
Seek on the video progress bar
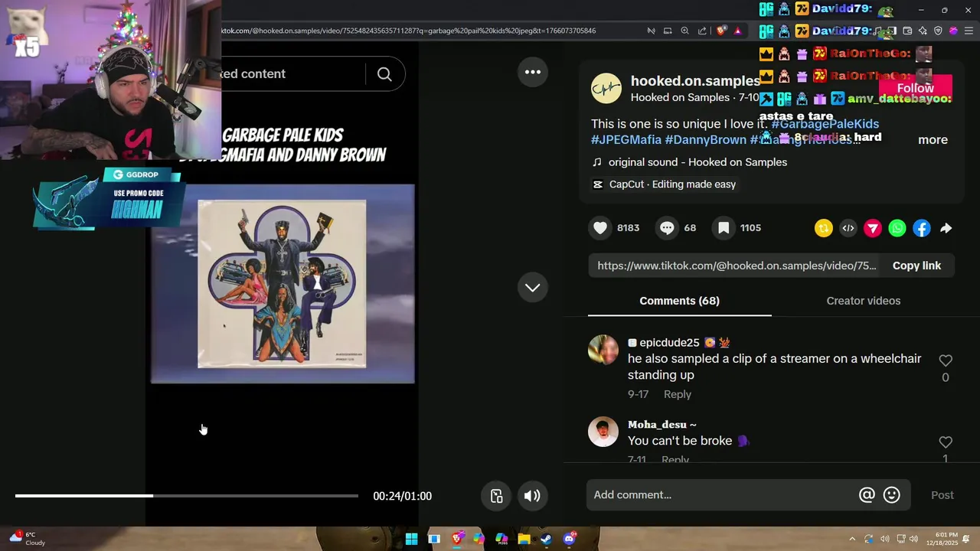(x=187, y=496)
